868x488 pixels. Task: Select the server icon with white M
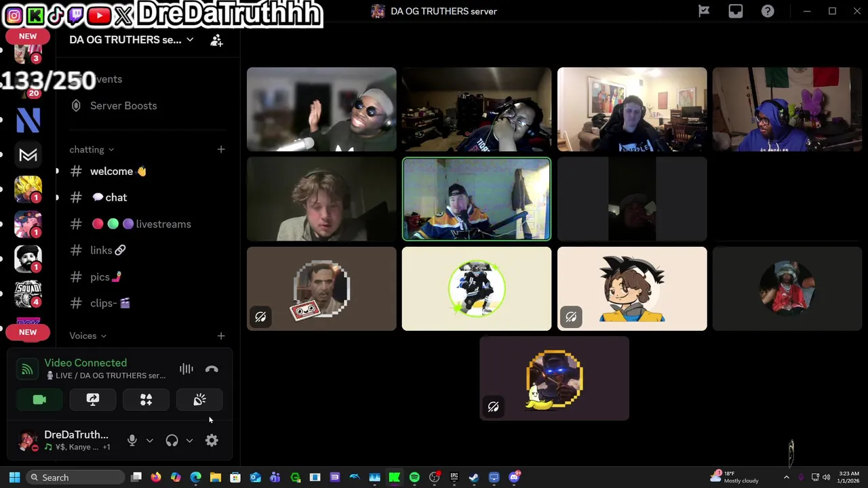tap(28, 155)
